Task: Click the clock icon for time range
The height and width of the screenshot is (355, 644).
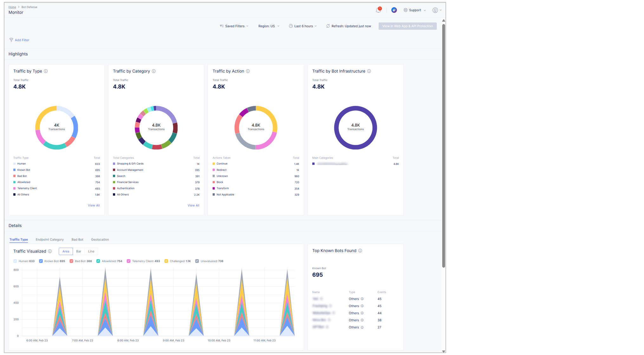Action: coord(291,26)
